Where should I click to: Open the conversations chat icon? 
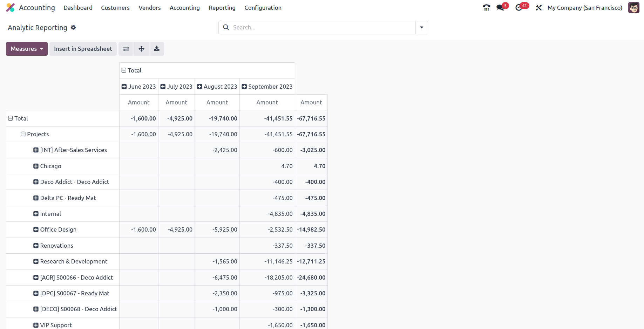[501, 8]
